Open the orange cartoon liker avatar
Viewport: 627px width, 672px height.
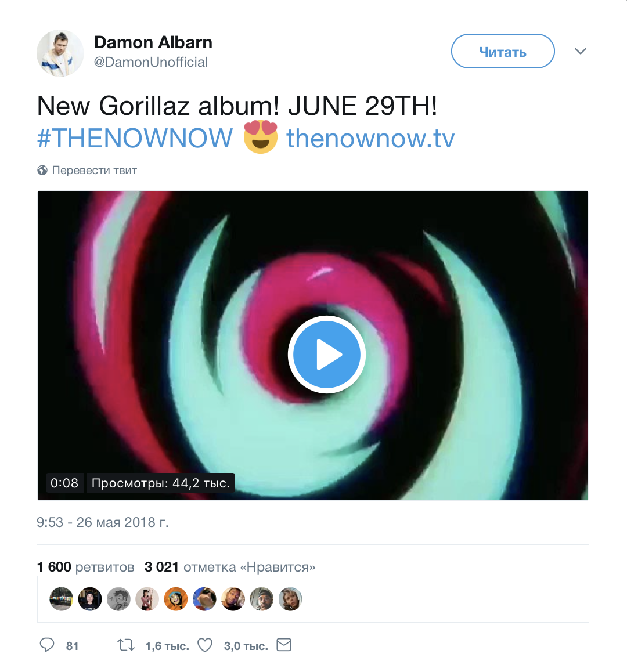click(176, 599)
